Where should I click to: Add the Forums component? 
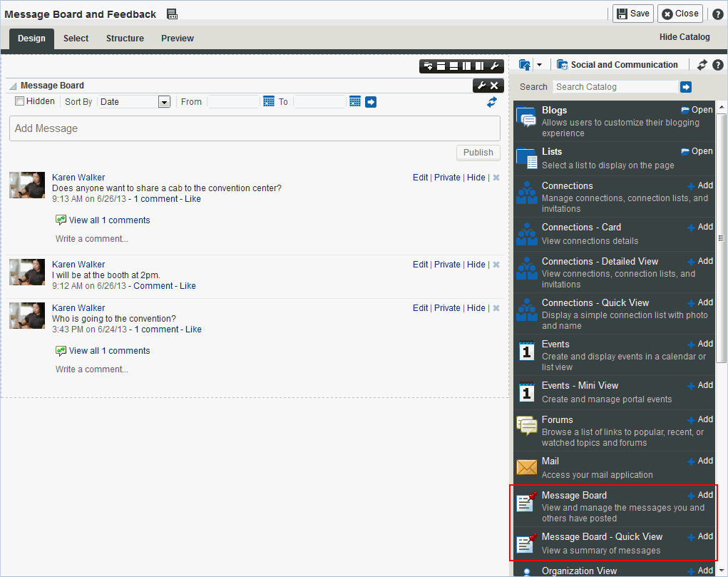pyautogui.click(x=700, y=419)
